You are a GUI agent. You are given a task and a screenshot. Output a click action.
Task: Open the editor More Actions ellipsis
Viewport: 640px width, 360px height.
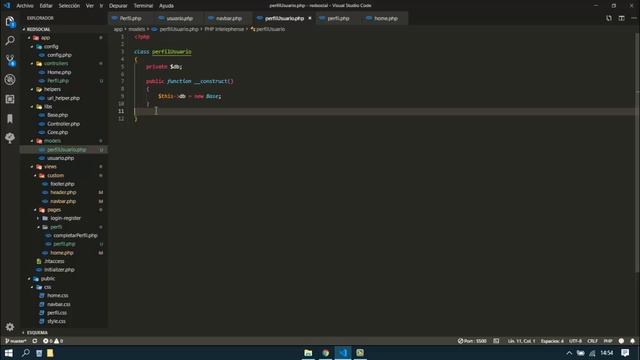tap(633, 18)
